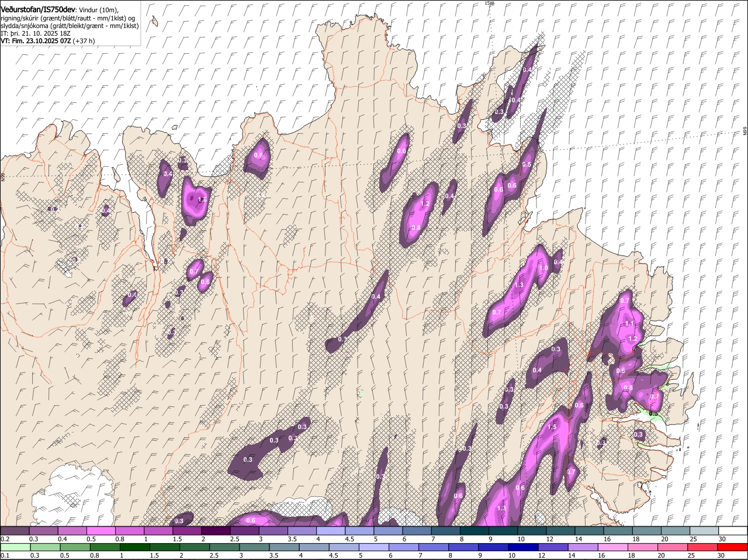Click lower legend swatch between 7 and 8
The width and height of the screenshot is (748, 560).
434,547
